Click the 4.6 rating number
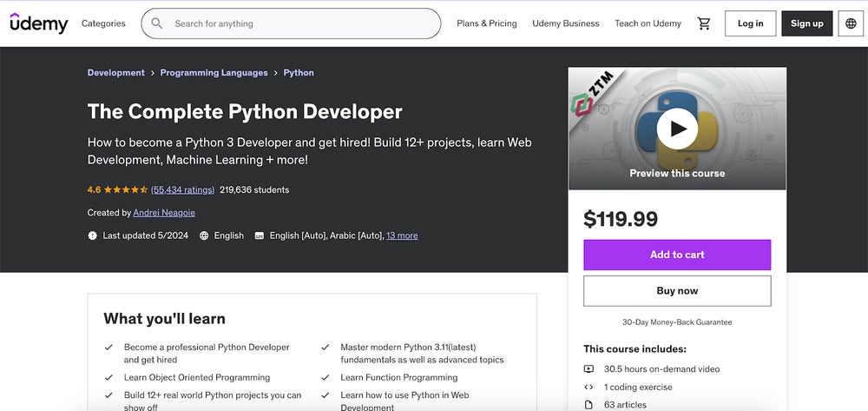868x411 pixels. point(94,189)
